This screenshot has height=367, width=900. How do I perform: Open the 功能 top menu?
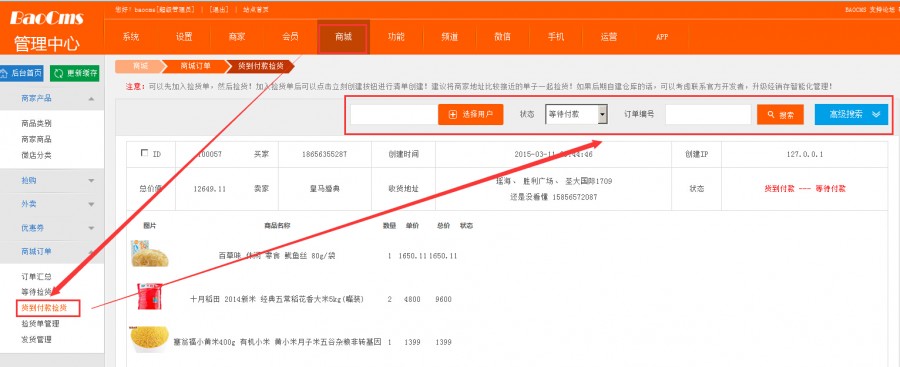[x=397, y=37]
